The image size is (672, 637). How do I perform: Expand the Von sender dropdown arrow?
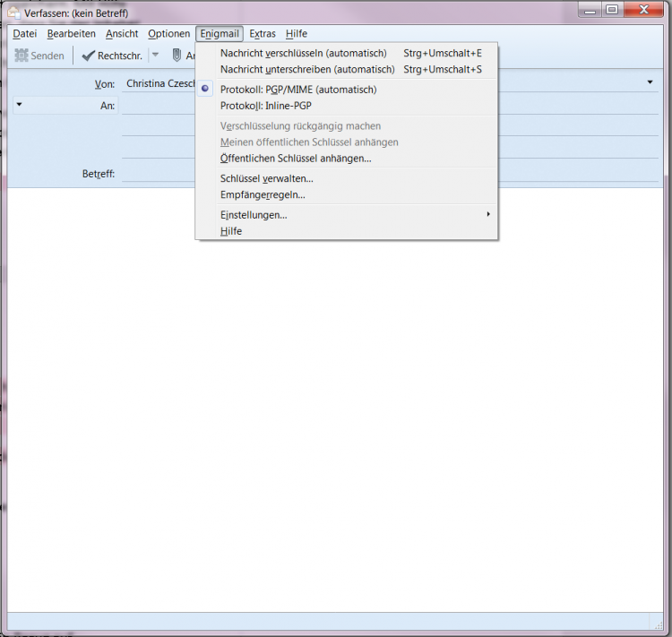pyautogui.click(x=650, y=82)
